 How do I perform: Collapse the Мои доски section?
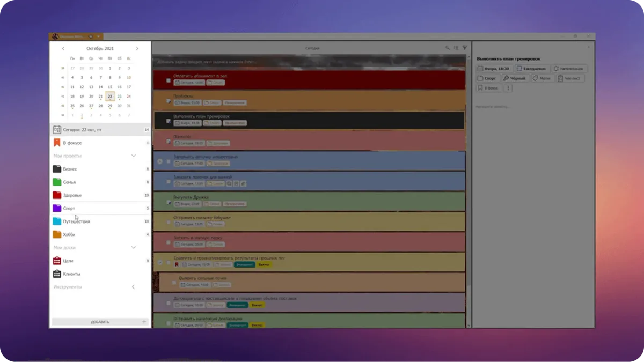(x=134, y=247)
